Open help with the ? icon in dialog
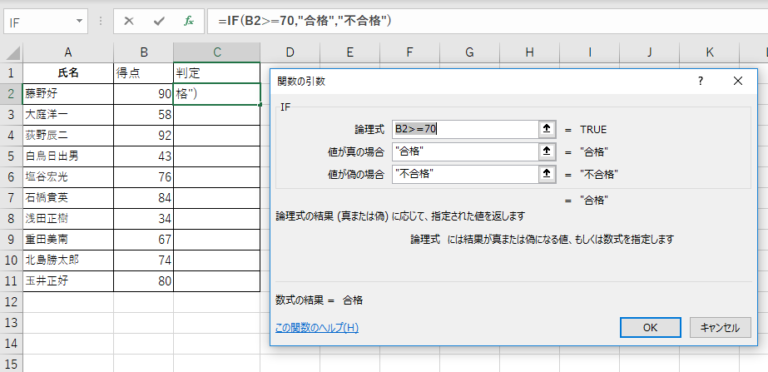 701,81
